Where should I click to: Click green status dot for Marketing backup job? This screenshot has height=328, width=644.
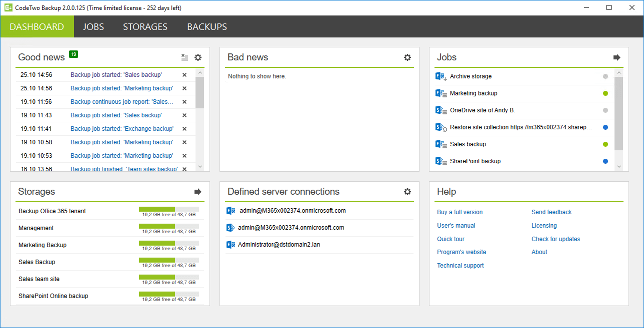point(605,93)
